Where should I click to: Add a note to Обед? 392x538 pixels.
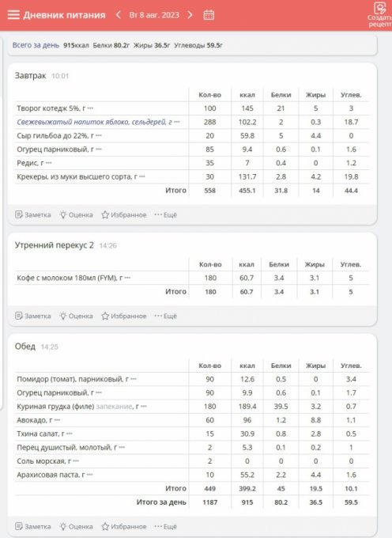(x=33, y=526)
